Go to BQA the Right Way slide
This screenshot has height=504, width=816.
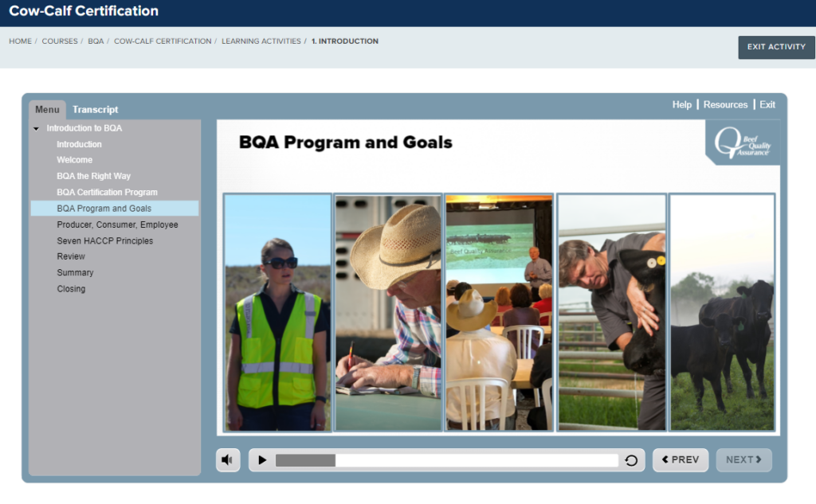(x=94, y=176)
